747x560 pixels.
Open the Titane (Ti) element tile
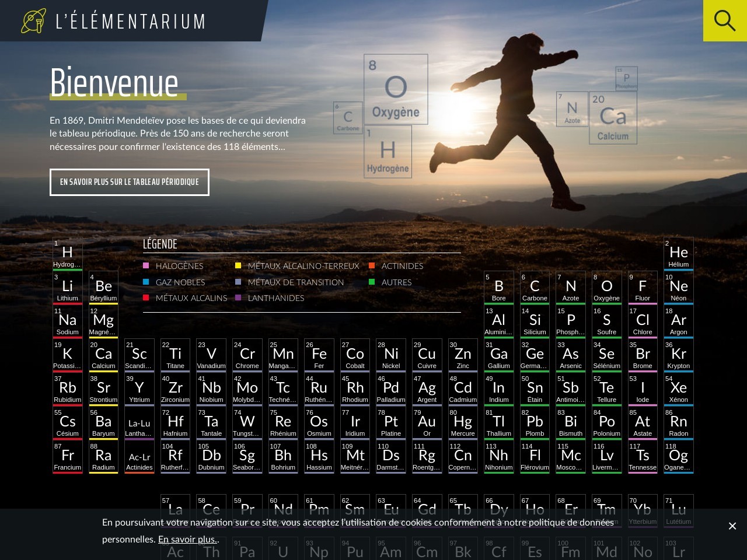click(x=175, y=355)
